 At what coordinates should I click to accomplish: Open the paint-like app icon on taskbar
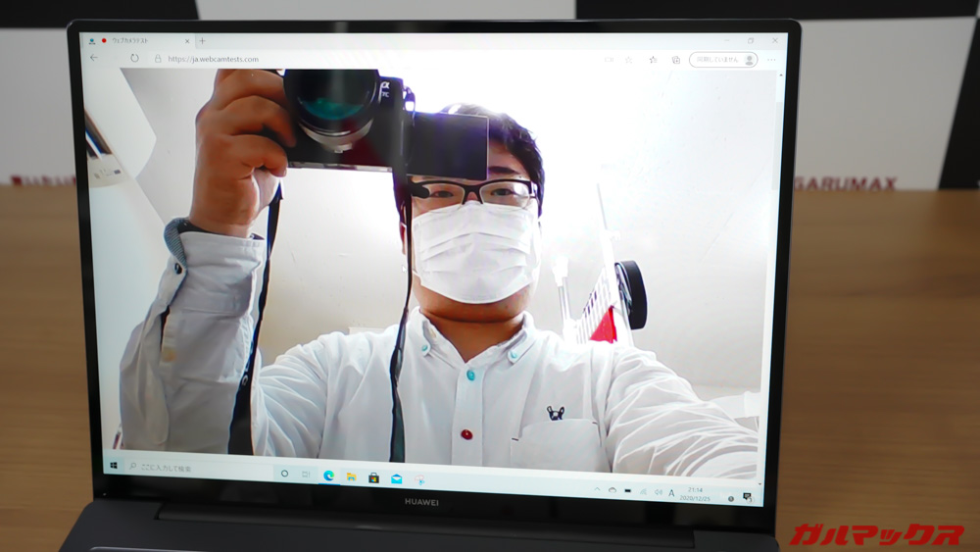(419, 480)
